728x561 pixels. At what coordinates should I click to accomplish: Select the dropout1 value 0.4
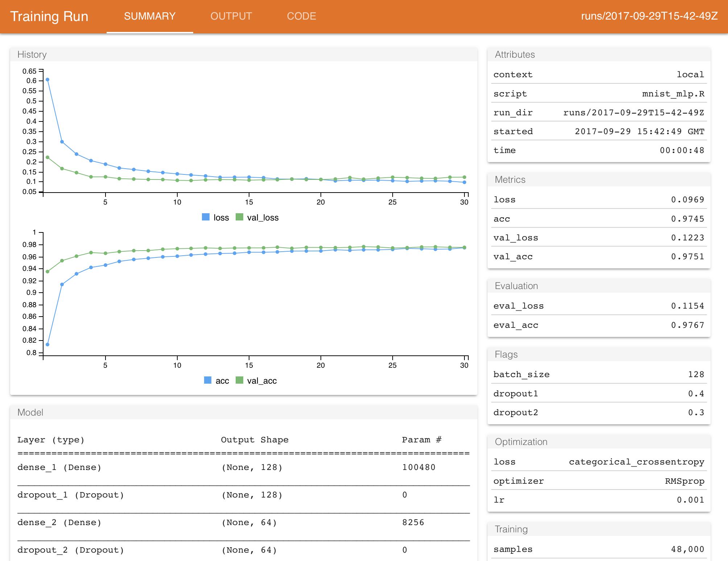(696, 393)
